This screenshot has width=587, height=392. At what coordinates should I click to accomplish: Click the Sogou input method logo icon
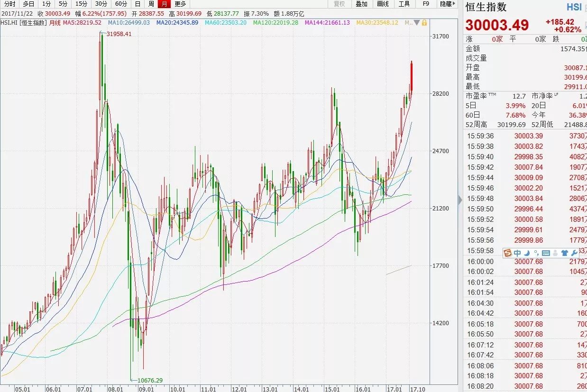tap(507, 253)
